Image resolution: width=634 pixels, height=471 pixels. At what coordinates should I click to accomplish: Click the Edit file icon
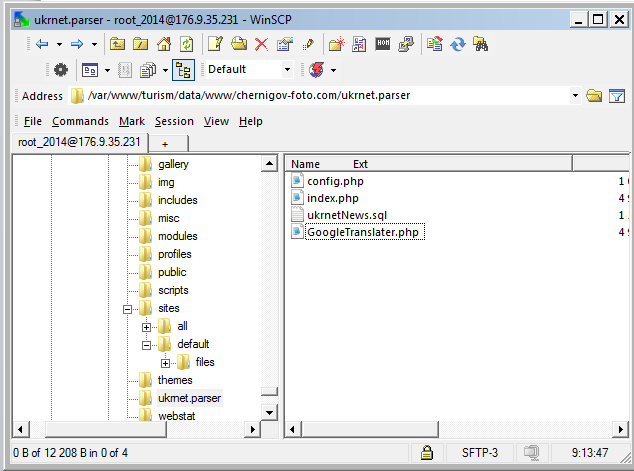click(216, 44)
